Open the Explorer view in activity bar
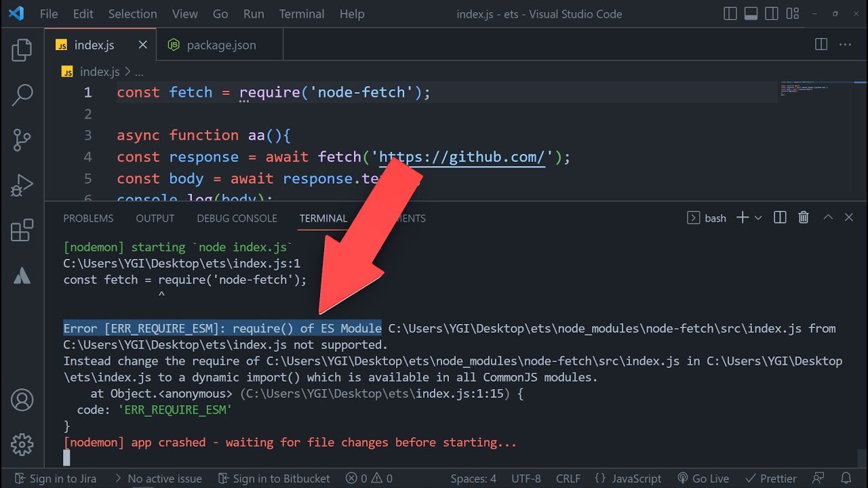 (x=22, y=51)
